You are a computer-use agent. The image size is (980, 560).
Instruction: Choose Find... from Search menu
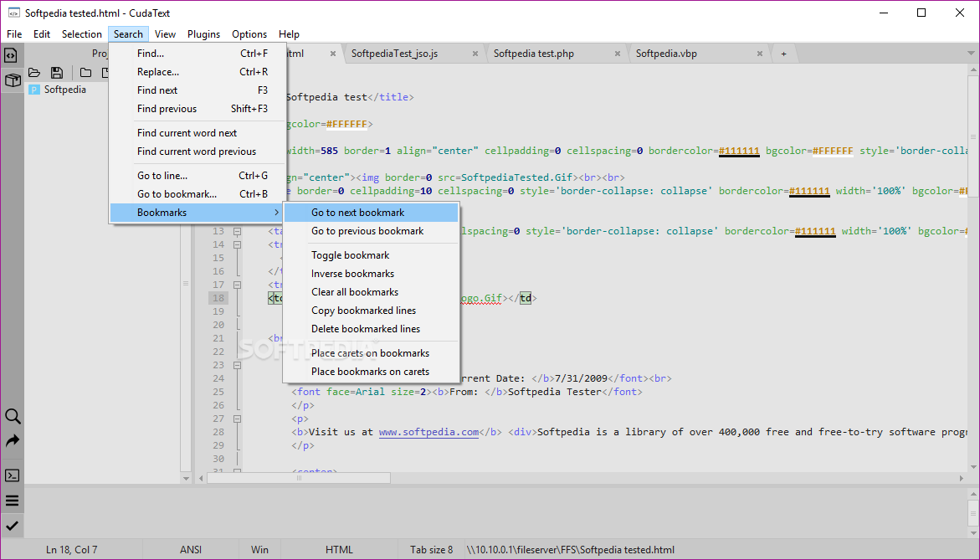click(x=198, y=54)
